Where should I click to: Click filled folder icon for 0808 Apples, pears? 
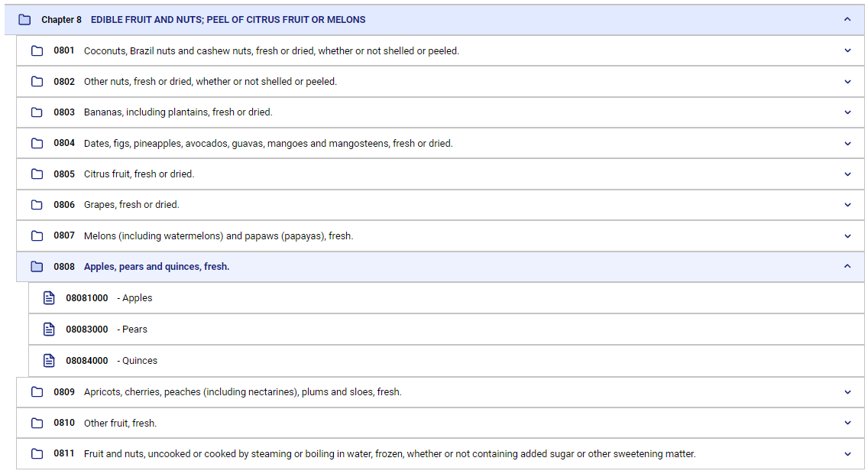click(37, 267)
